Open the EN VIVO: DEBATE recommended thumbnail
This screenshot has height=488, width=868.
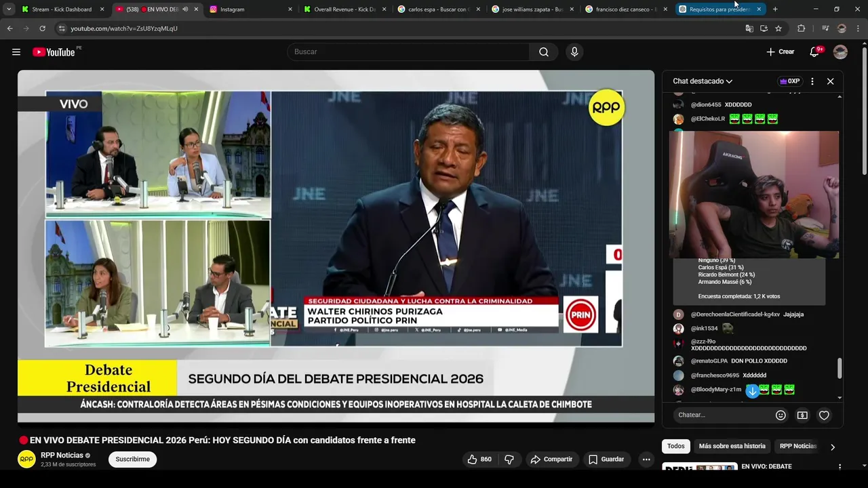point(700,466)
